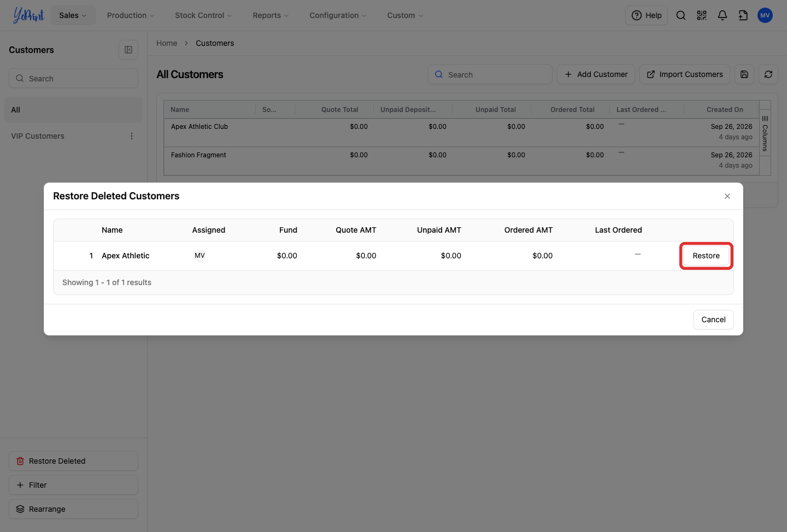Open the global search magnifier icon
The width and height of the screenshot is (787, 532).
681,15
